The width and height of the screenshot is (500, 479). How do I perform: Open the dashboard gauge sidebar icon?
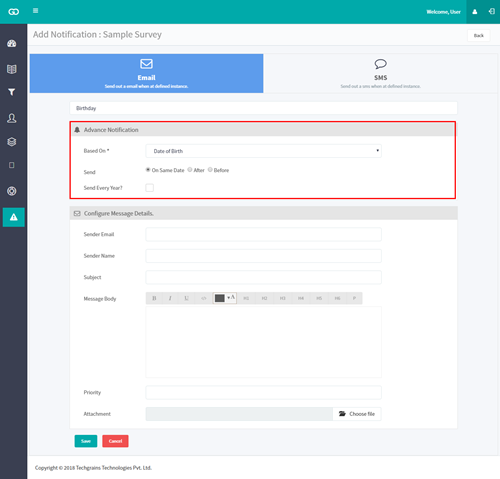point(12,43)
